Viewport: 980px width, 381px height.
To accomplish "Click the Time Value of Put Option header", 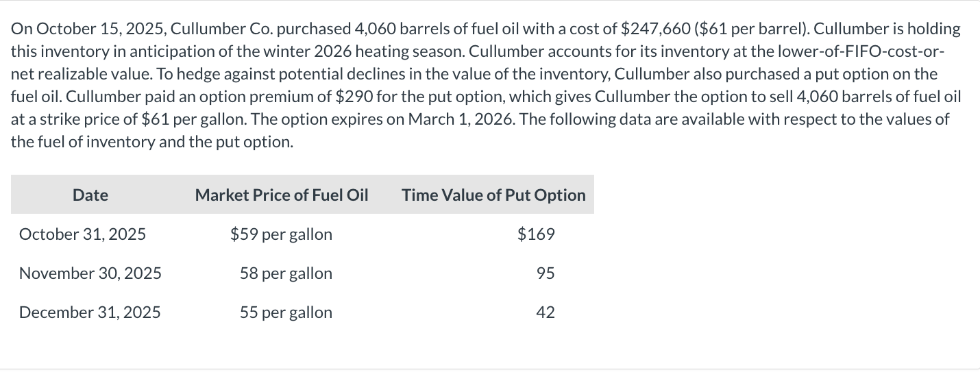I will [x=494, y=195].
